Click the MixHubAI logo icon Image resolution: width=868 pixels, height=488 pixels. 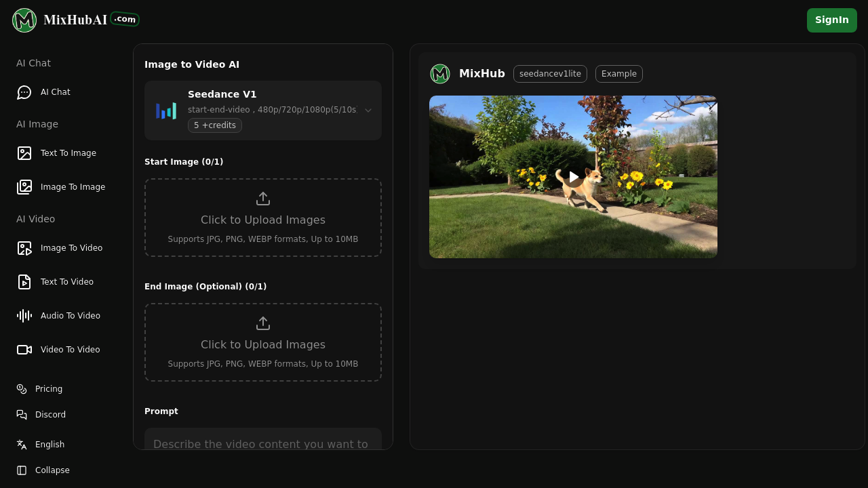pyautogui.click(x=24, y=20)
